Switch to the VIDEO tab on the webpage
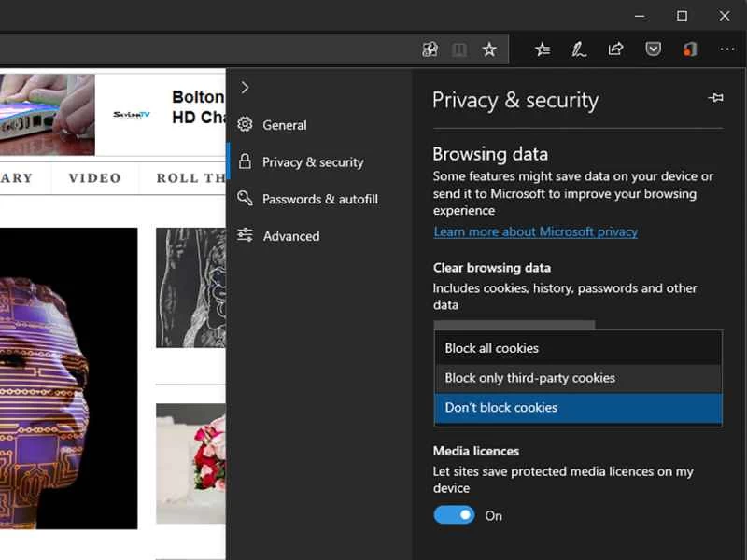This screenshot has height=560, width=747. (93, 177)
